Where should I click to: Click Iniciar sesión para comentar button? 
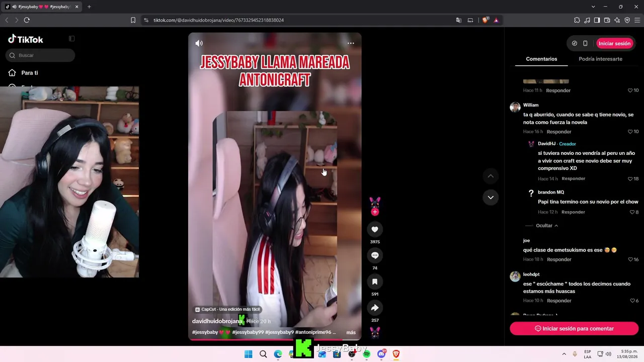[574, 328]
